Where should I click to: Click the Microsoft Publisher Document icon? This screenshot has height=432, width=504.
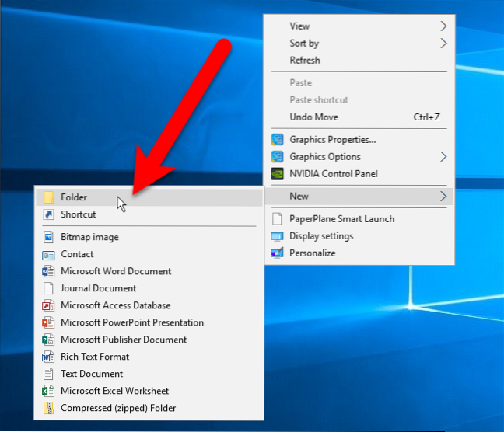click(48, 340)
